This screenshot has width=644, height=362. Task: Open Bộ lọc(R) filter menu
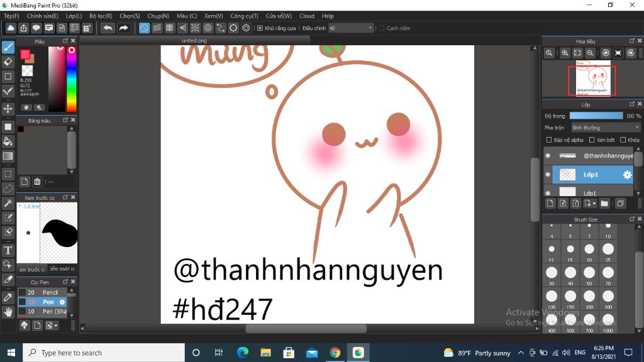pyautogui.click(x=101, y=16)
